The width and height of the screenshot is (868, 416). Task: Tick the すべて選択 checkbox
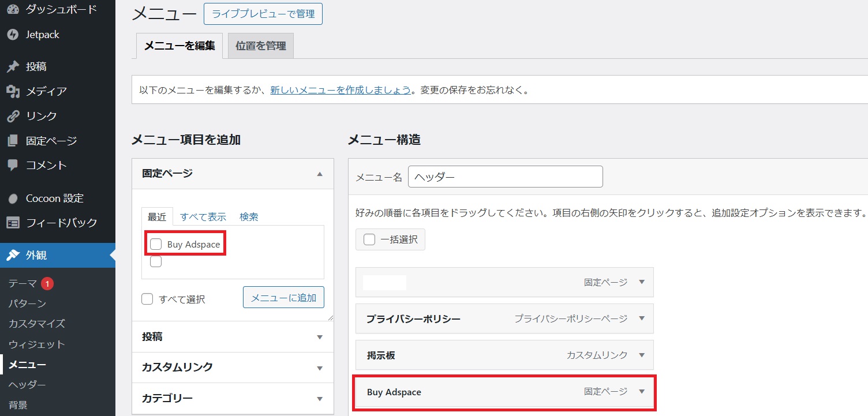[148, 299]
